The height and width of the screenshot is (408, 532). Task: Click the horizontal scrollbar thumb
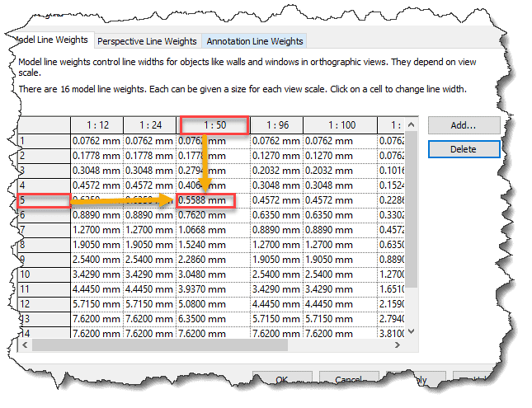[160, 345]
